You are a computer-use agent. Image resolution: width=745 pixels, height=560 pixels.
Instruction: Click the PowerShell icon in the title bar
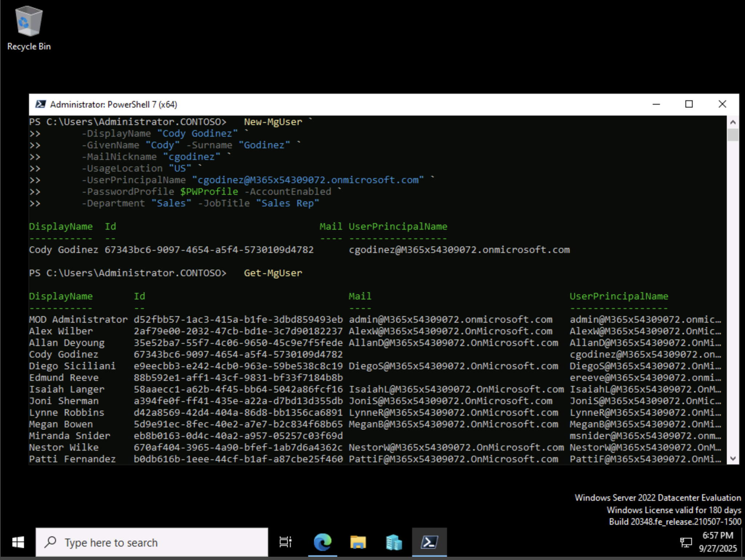coord(41,104)
